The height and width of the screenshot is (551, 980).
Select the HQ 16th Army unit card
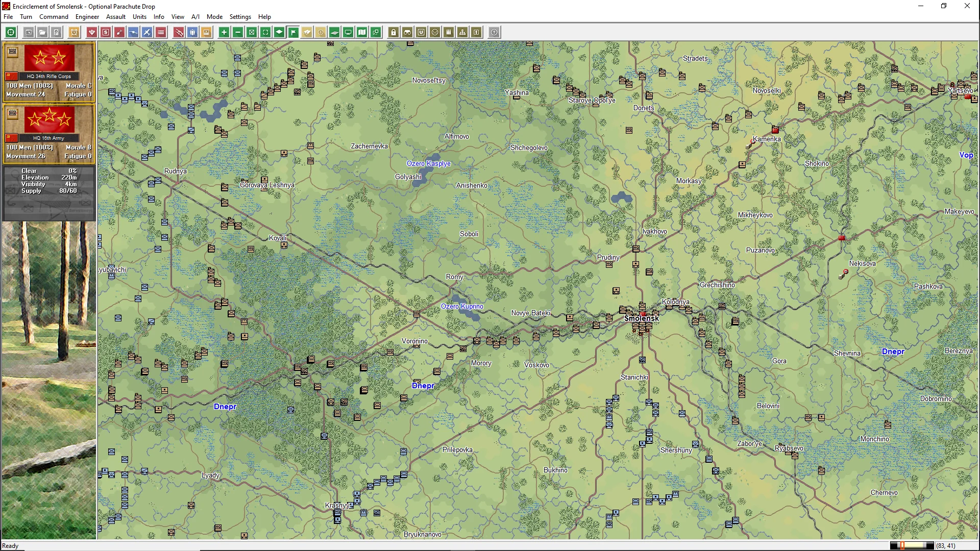point(49,134)
